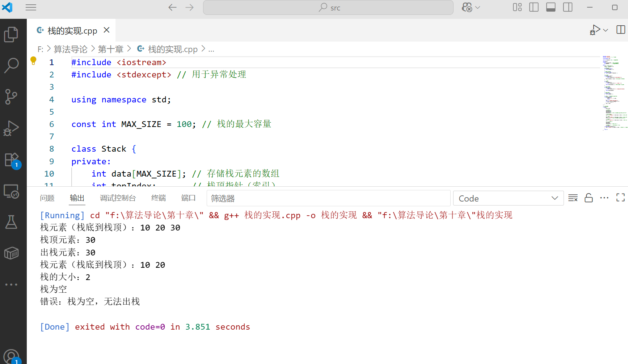Click the output line 出栈元素: 30
Viewport: 628px width, 364px height.
point(68,253)
